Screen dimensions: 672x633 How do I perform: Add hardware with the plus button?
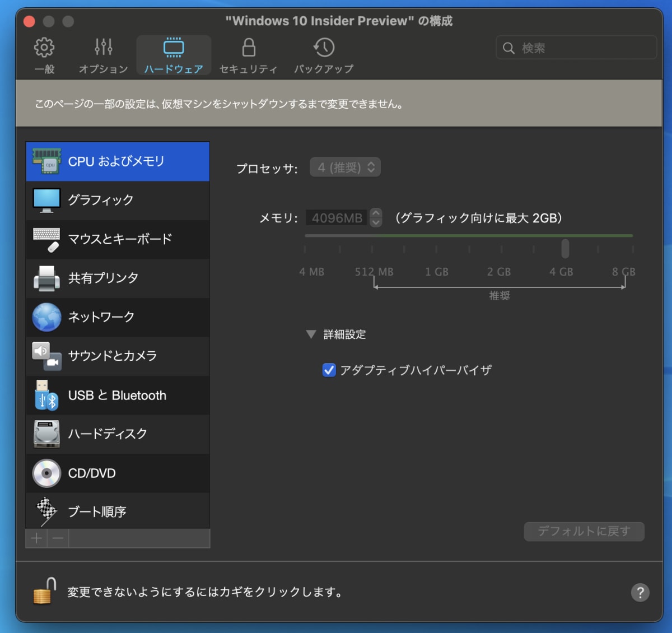pos(37,538)
